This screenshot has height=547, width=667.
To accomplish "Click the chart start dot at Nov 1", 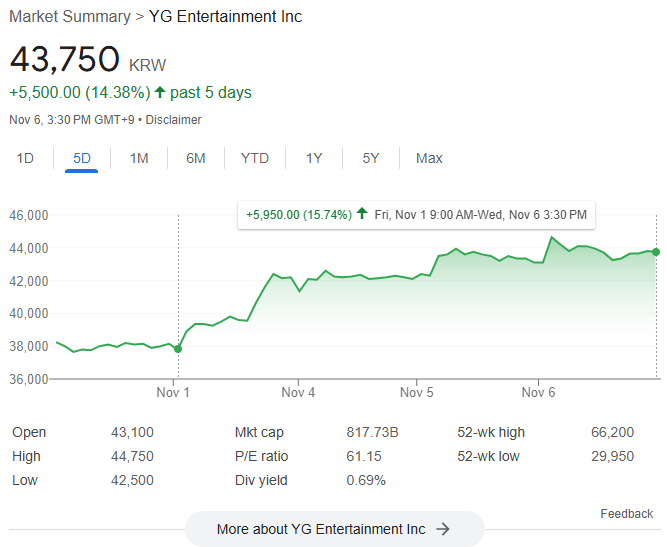I will pyautogui.click(x=178, y=349).
